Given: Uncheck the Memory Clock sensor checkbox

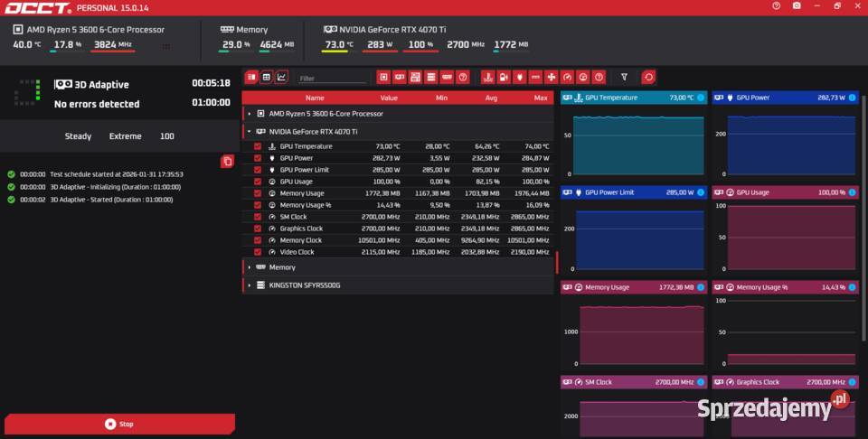Looking at the screenshot, I should click(258, 240).
